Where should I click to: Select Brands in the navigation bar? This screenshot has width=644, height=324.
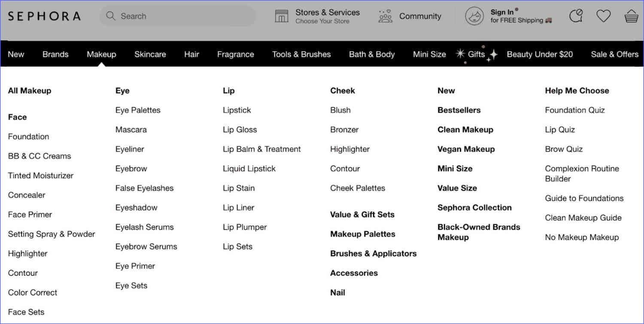click(x=55, y=54)
